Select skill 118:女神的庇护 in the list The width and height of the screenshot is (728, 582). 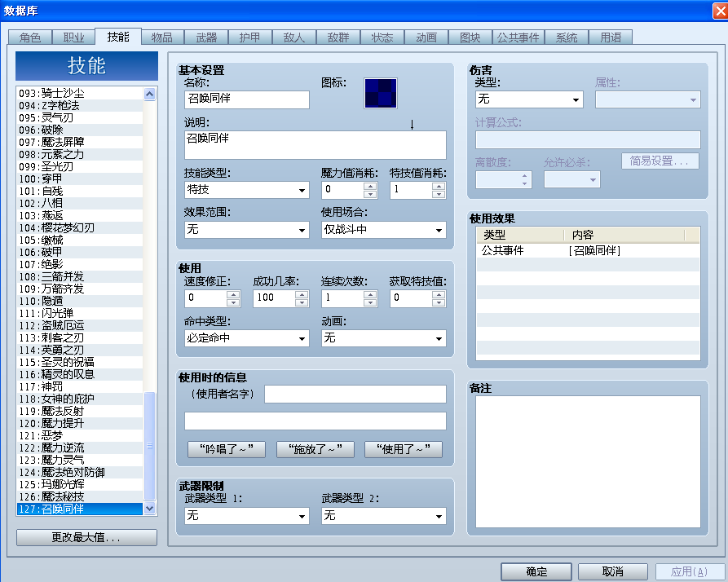[80, 399]
